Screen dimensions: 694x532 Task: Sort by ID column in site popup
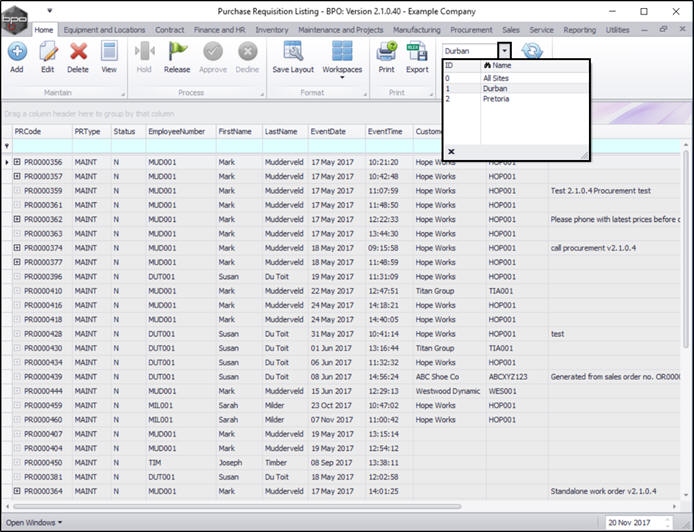462,66
